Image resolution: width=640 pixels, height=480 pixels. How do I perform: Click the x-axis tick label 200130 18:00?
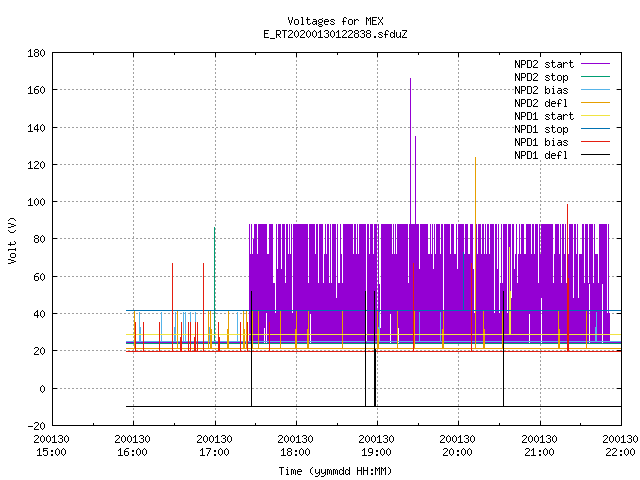coord(296,446)
